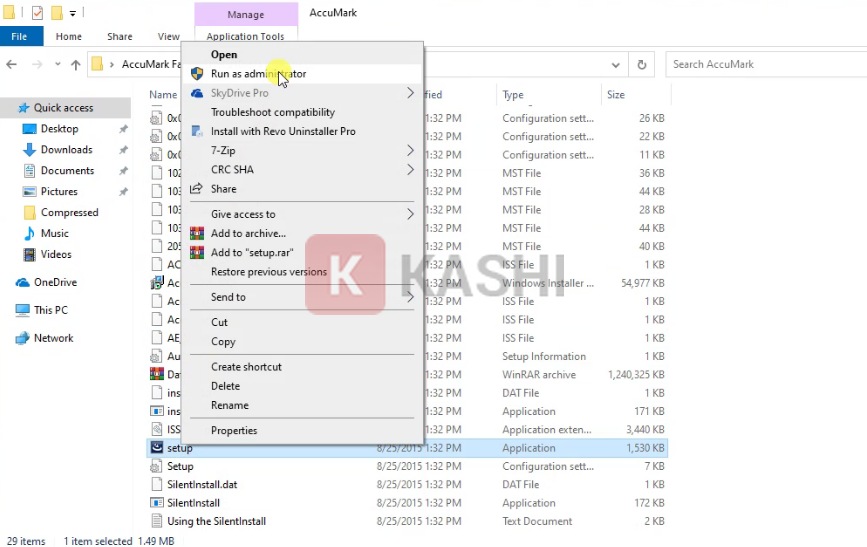Open the address bar history dropdown
The width and height of the screenshot is (867, 547).
[615, 65]
